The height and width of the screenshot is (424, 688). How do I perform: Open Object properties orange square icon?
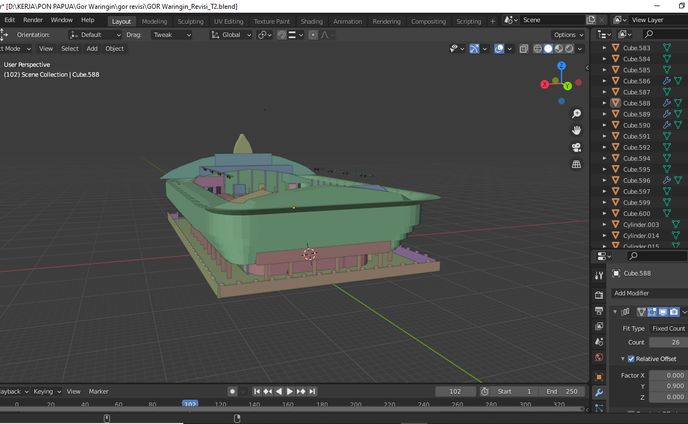point(599,377)
